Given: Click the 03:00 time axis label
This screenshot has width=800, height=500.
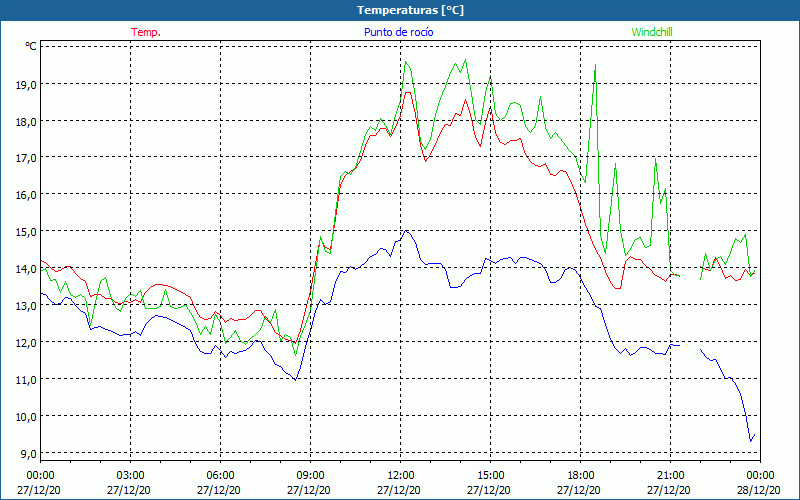Looking at the screenshot, I should [x=131, y=476].
